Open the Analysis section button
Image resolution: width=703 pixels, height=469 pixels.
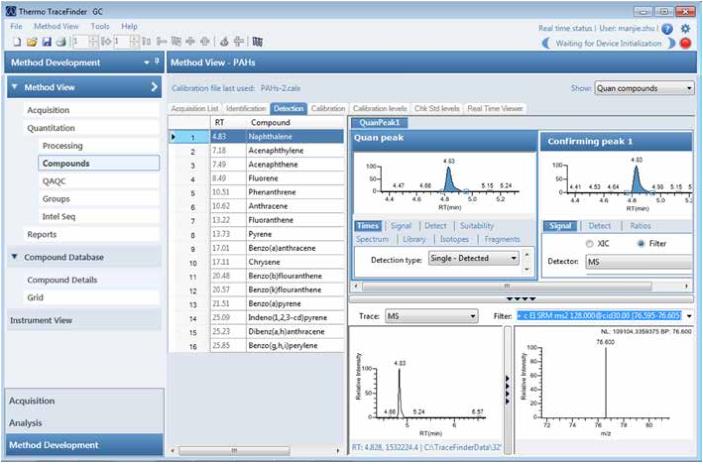[27, 423]
